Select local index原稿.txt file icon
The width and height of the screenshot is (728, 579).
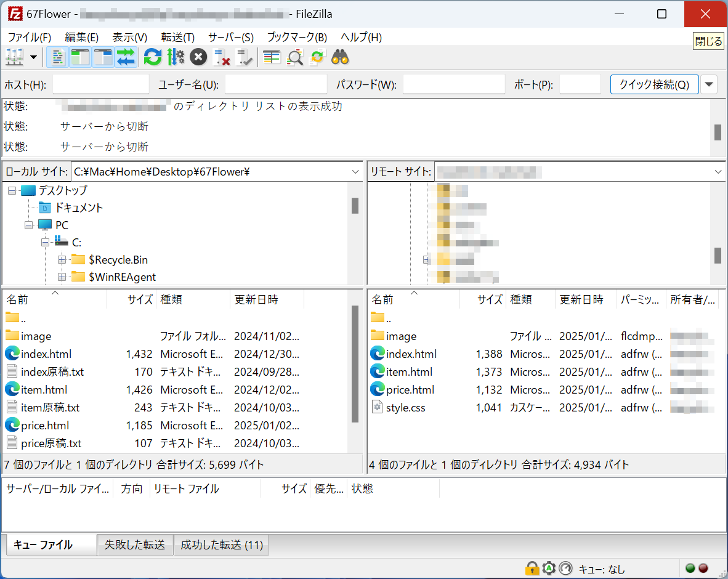(x=12, y=371)
